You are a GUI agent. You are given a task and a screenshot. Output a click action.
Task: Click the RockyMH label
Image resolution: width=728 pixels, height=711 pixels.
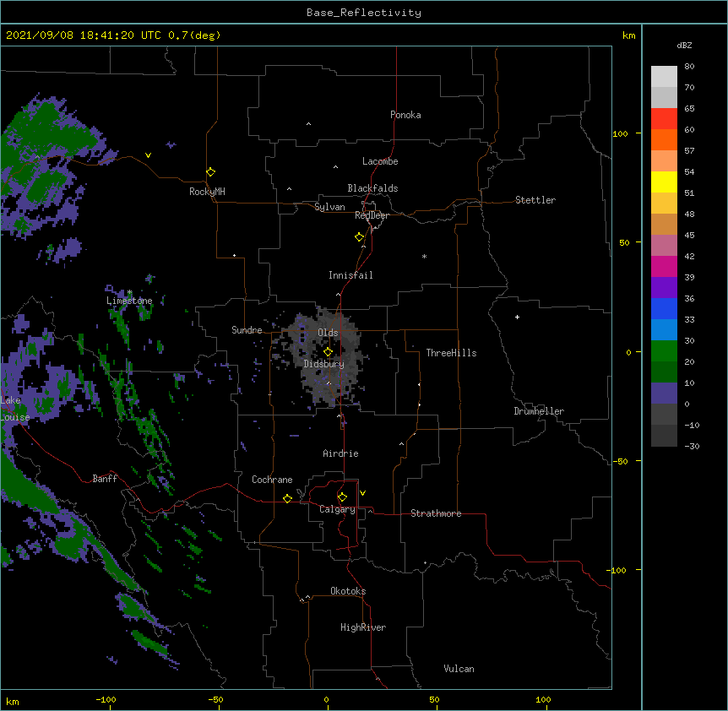click(207, 192)
